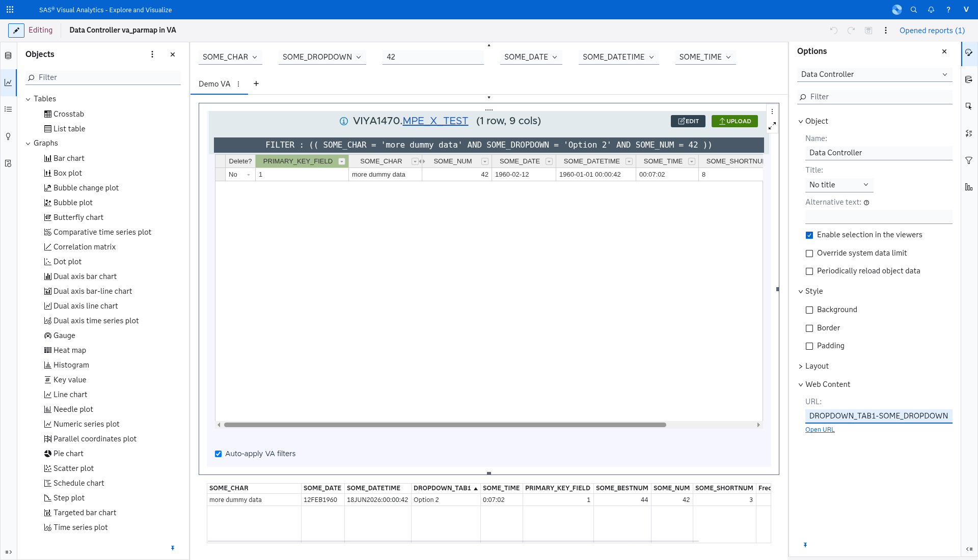Open the SOME_DATE dropdown control

531,57
